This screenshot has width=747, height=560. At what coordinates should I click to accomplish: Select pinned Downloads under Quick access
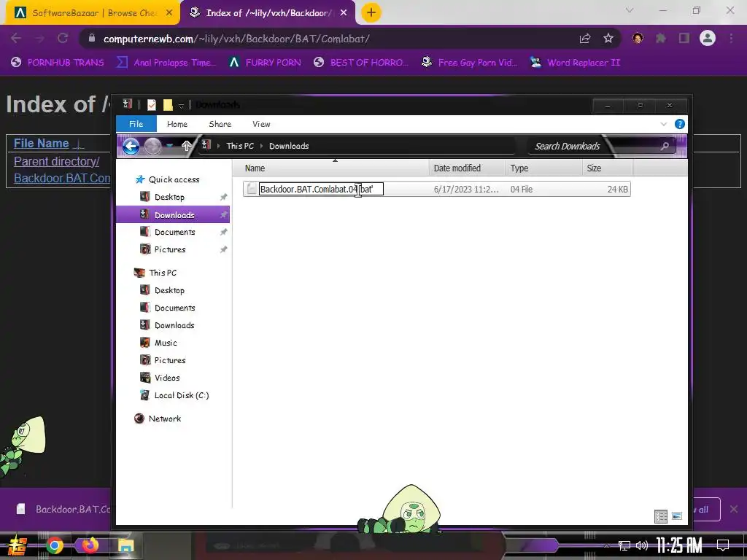(x=173, y=215)
